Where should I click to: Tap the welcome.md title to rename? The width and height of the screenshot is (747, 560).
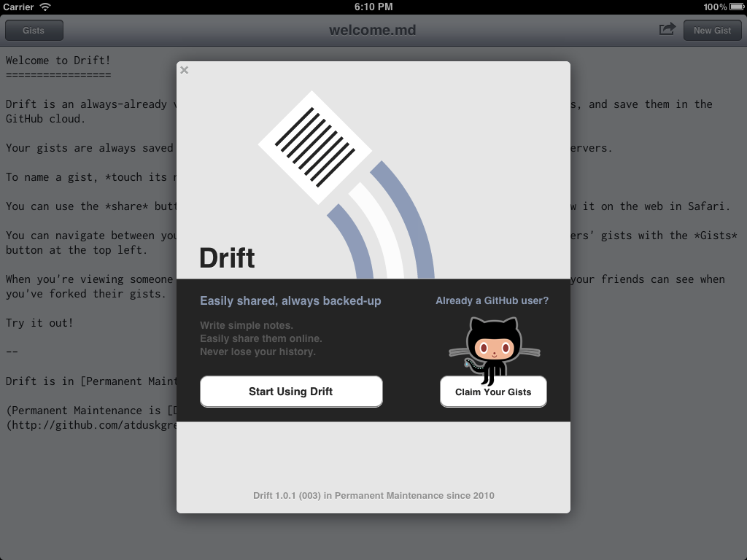point(372,31)
